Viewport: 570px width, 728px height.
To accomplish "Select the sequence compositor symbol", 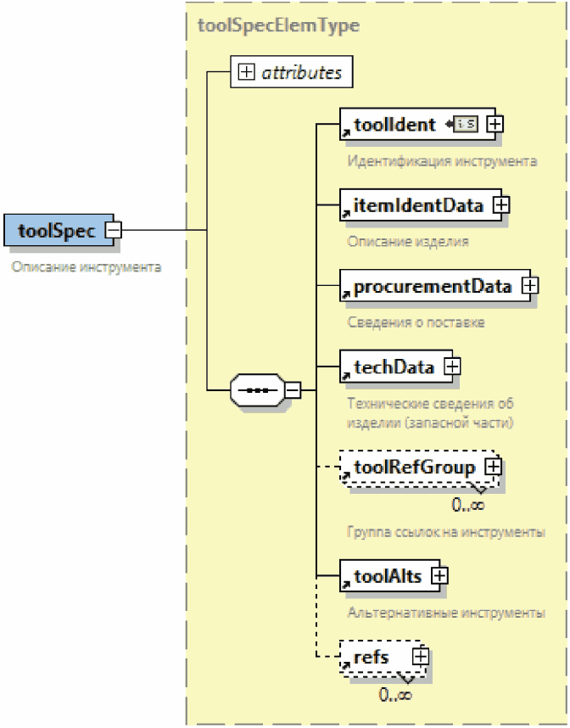I will click(257, 390).
